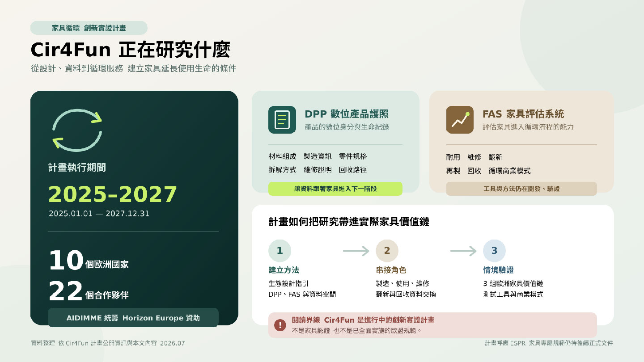Click step circle number 3
The width and height of the screenshot is (644, 362).
494,251
